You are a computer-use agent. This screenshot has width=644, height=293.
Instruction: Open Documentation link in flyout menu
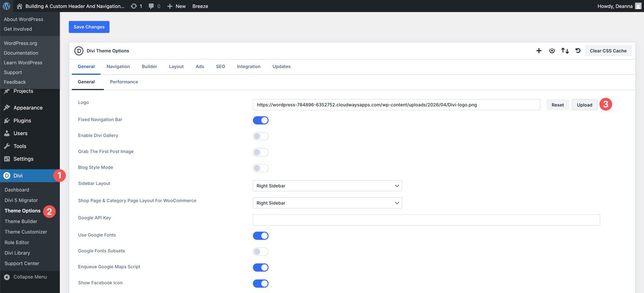click(x=21, y=53)
